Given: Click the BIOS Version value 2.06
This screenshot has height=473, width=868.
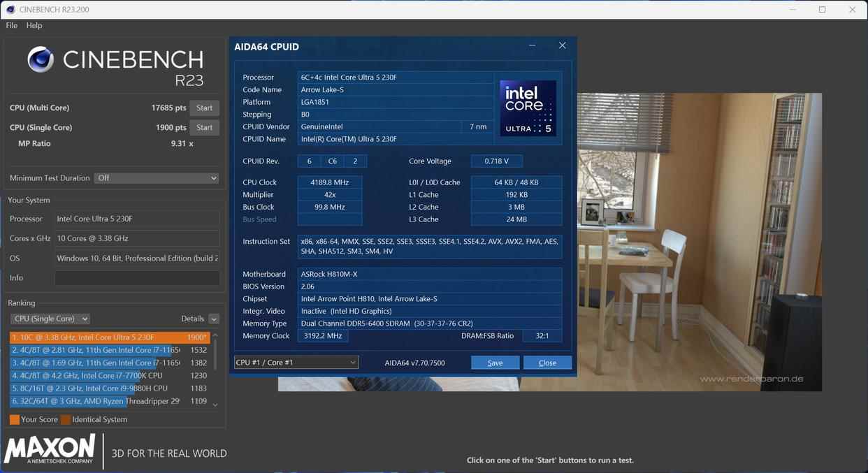Looking at the screenshot, I should pos(430,286).
